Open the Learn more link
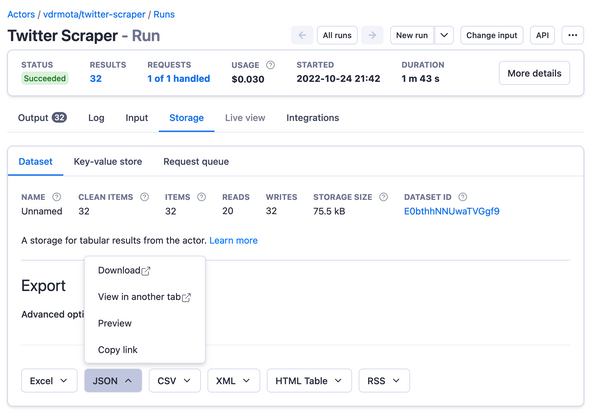600x413 pixels. [233, 241]
